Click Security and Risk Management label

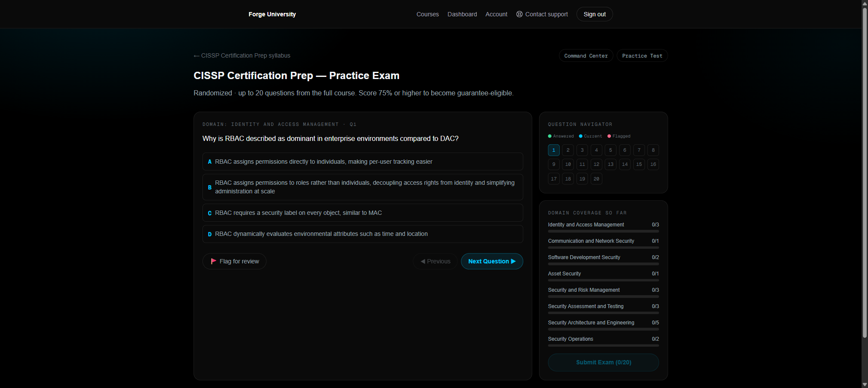[583, 290]
